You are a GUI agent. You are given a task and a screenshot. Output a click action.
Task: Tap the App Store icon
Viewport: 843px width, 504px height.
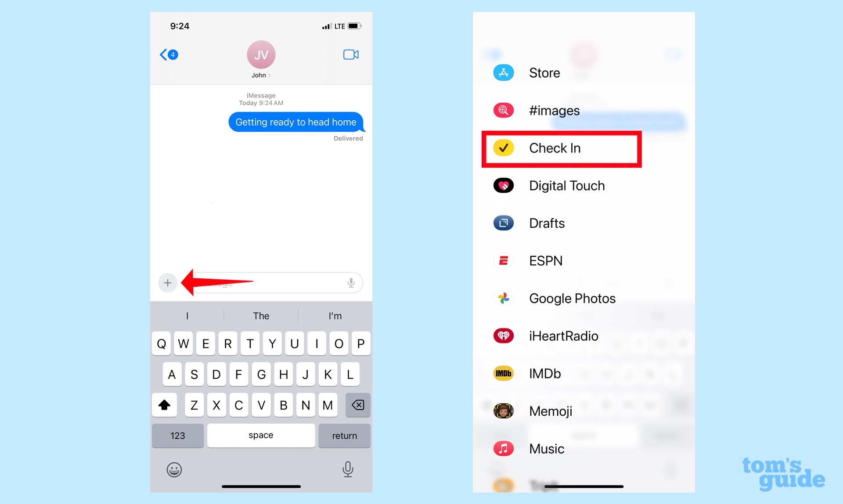(504, 72)
